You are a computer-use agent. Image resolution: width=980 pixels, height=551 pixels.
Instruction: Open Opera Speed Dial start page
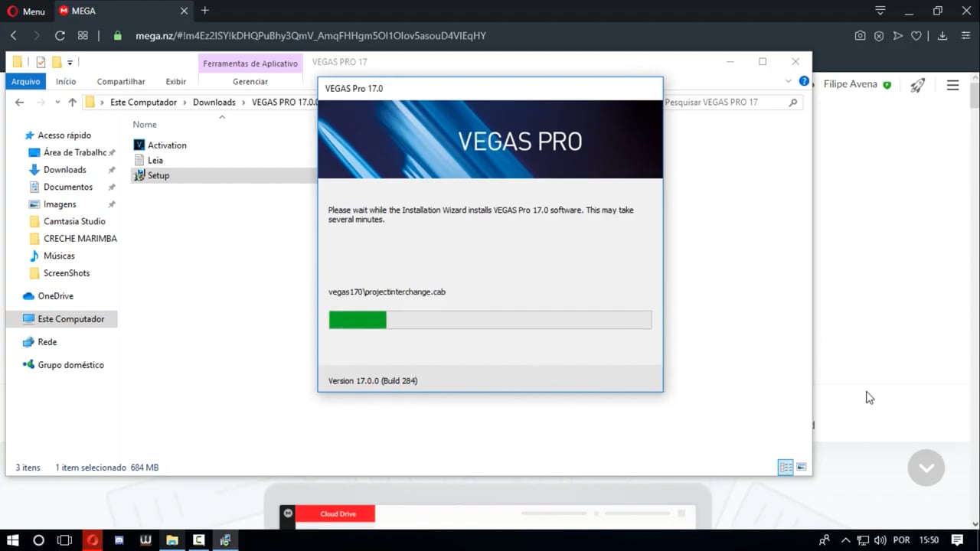(x=83, y=35)
